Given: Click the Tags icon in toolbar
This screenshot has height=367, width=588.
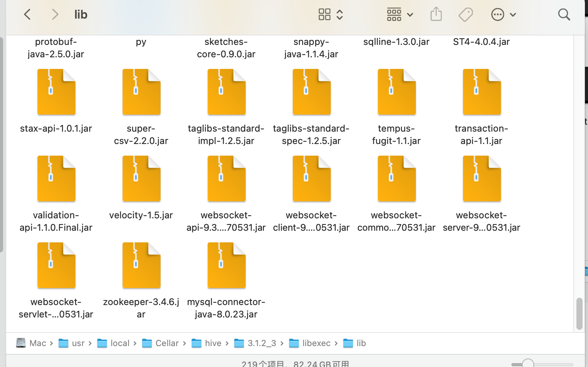Looking at the screenshot, I should pos(465,15).
